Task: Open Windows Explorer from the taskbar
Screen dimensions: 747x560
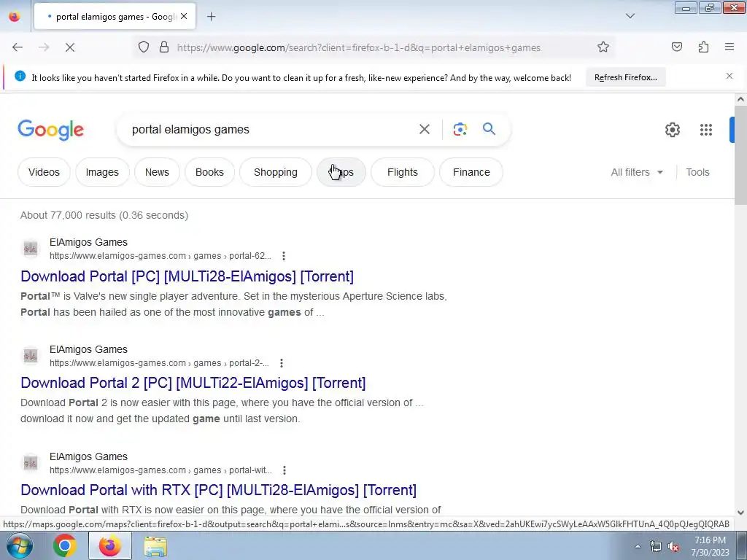Action: (155, 546)
